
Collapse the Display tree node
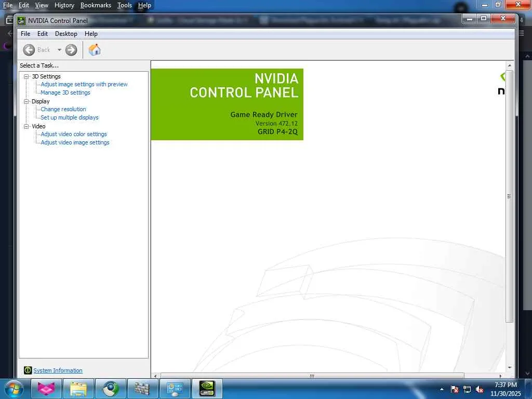(x=26, y=101)
